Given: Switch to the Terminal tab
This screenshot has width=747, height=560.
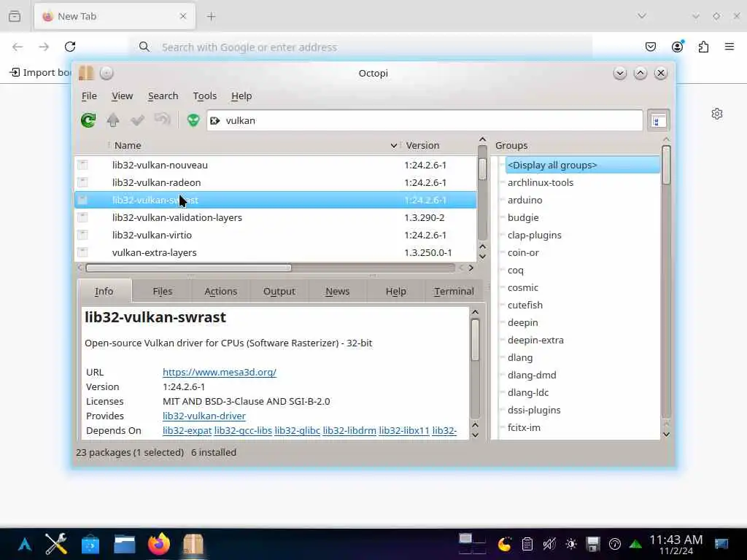Looking at the screenshot, I should 454,291.
